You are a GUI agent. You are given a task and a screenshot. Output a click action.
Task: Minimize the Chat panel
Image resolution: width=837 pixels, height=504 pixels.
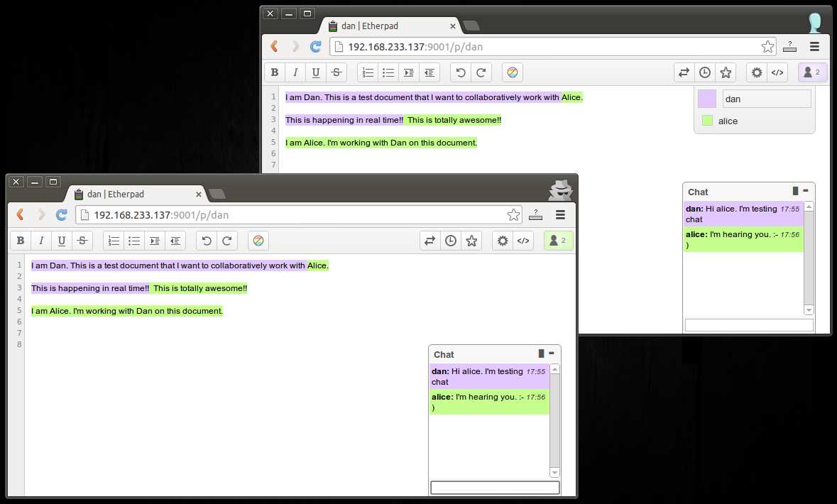[551, 353]
